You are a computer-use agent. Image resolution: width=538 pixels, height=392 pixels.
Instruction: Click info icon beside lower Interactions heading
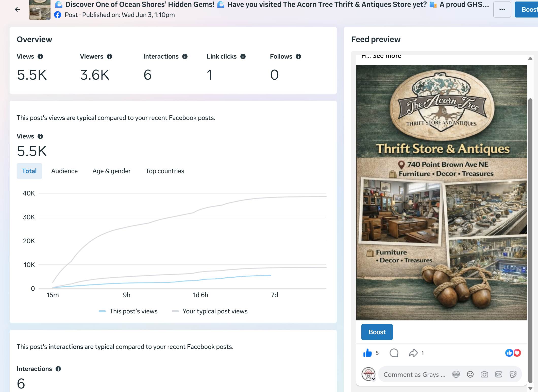point(58,369)
